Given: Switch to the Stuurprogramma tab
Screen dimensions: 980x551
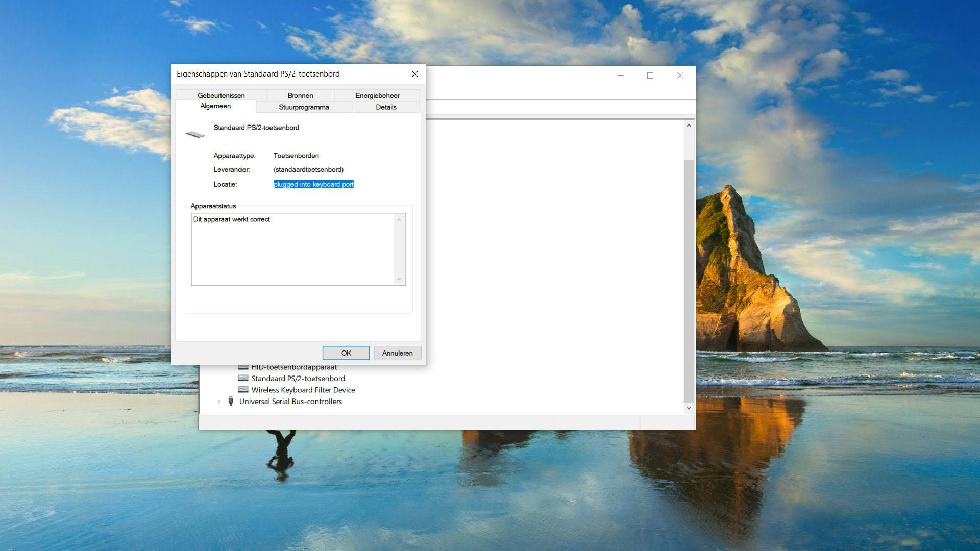Looking at the screenshot, I should [304, 107].
